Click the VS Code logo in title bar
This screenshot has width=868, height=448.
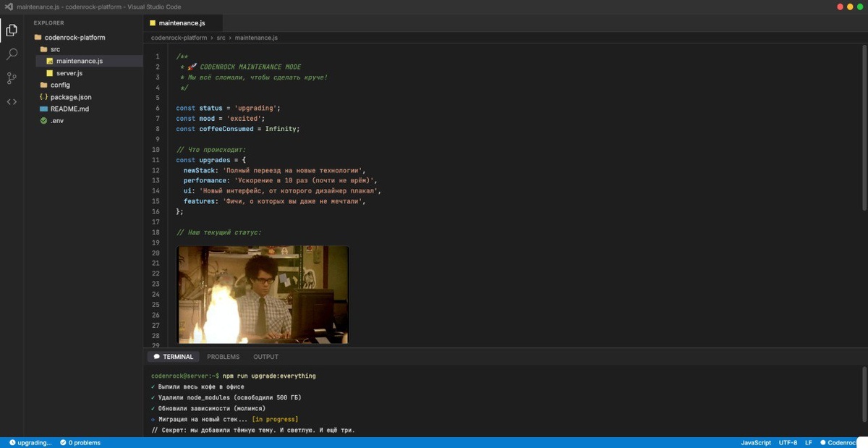pos(9,7)
